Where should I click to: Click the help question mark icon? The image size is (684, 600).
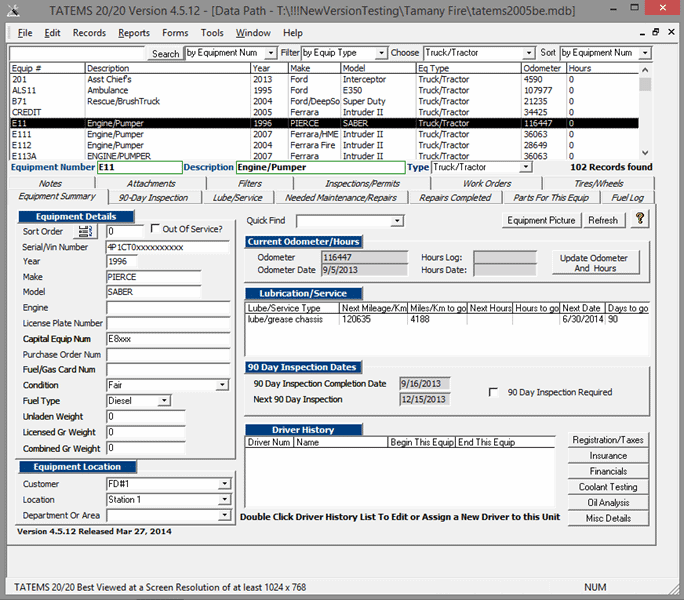pos(639,220)
